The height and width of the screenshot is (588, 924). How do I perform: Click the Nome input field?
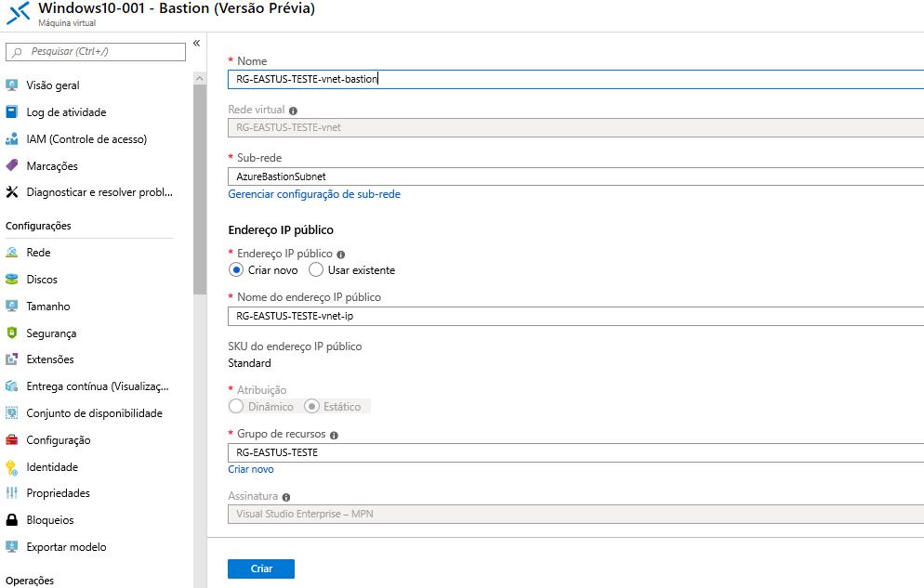pyautogui.click(x=574, y=79)
